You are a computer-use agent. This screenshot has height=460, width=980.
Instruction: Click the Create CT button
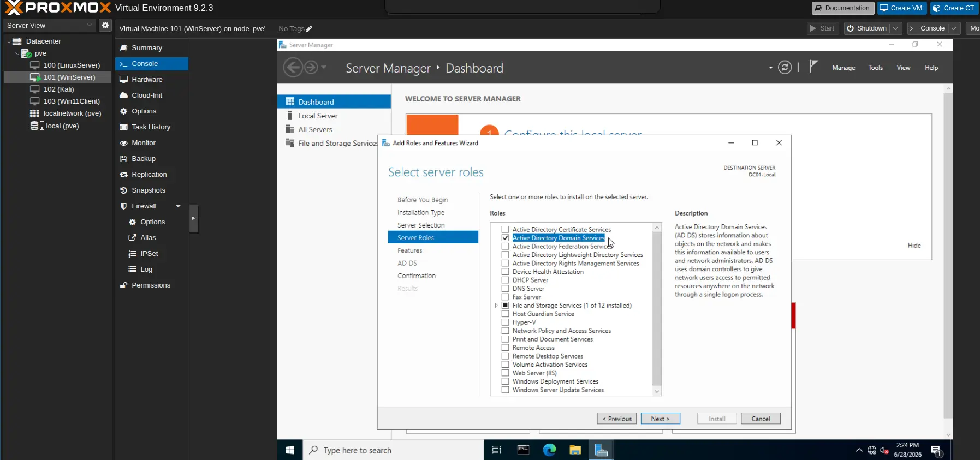pyautogui.click(x=954, y=8)
